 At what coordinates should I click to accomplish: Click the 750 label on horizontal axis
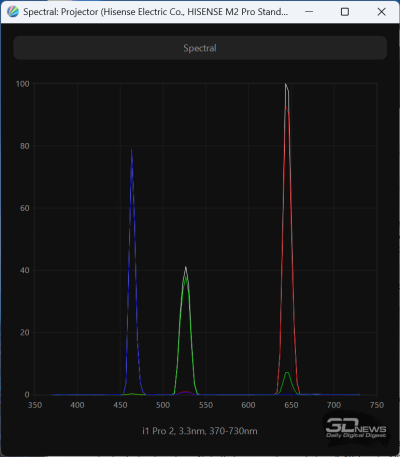pos(377,405)
